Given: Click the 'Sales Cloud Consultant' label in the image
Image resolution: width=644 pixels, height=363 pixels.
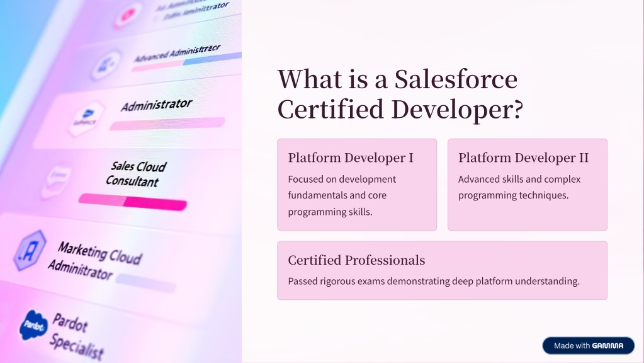Looking at the screenshot, I should click(135, 174).
